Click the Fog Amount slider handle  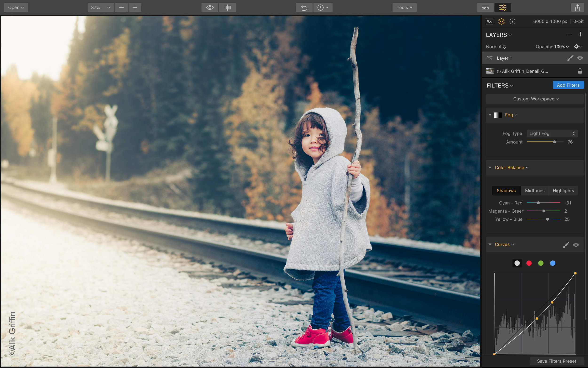(x=554, y=142)
